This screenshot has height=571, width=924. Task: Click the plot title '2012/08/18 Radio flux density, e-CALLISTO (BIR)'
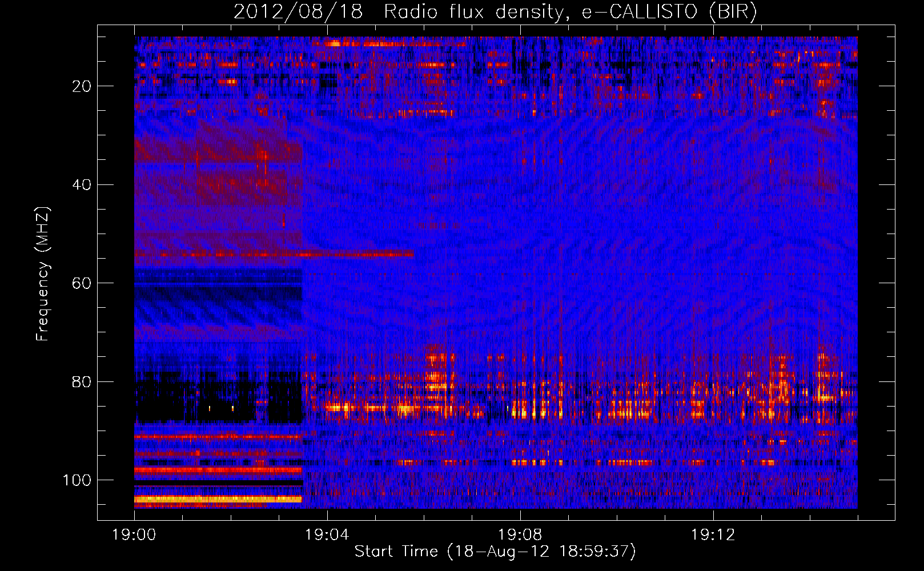(x=495, y=12)
